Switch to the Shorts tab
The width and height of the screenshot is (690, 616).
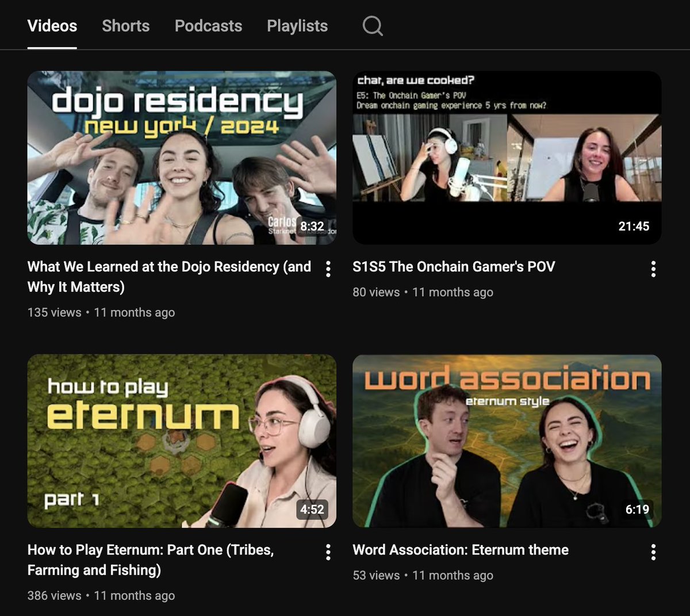(126, 26)
